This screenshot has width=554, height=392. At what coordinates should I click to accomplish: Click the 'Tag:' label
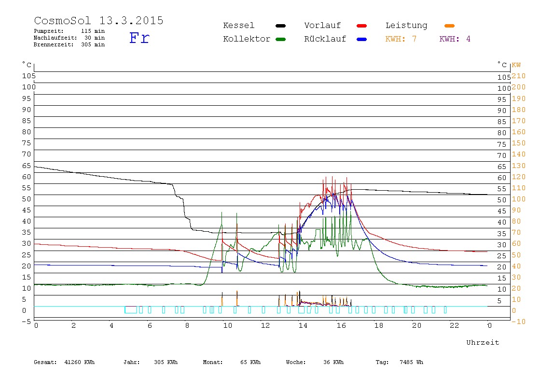tap(382, 362)
